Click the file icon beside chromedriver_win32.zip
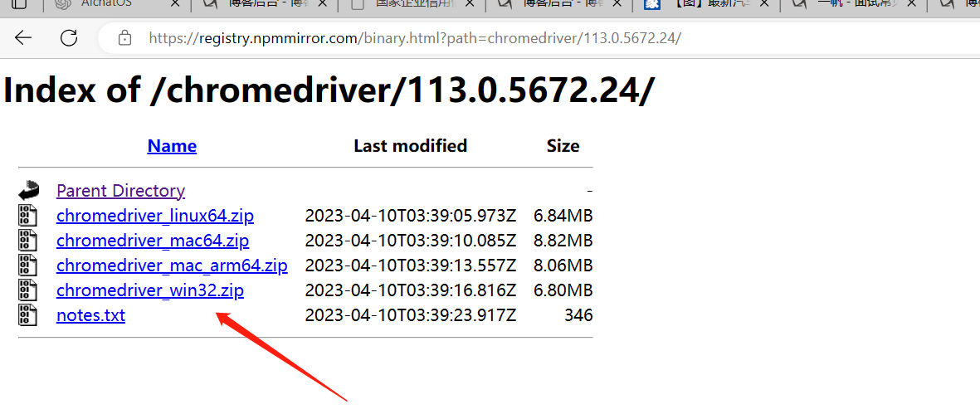 (28, 290)
